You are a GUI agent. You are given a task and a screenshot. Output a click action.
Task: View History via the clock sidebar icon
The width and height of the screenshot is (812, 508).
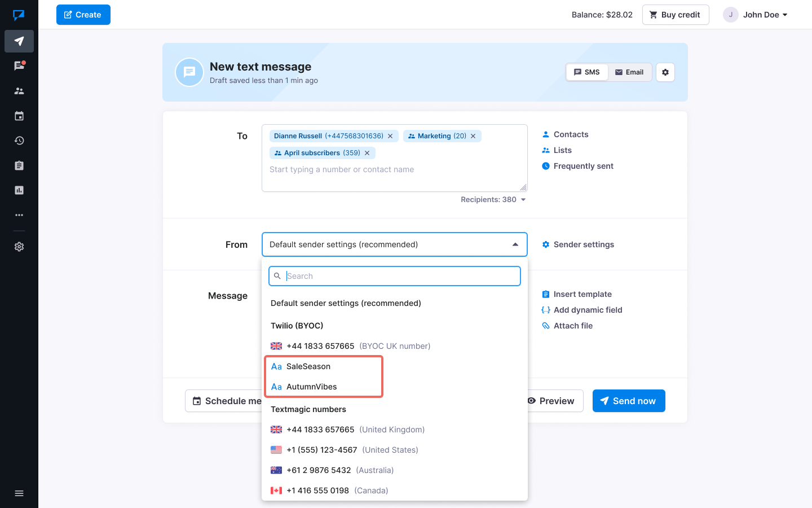19,140
